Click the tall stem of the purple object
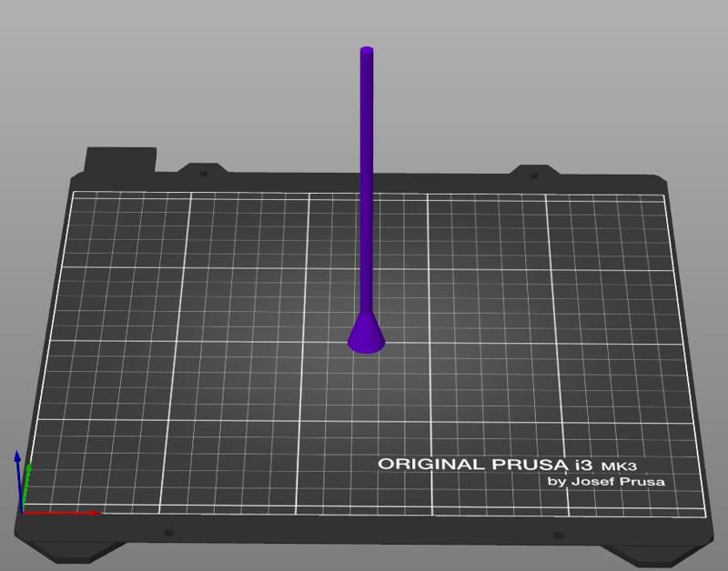The height and width of the screenshot is (571, 728). point(366,182)
